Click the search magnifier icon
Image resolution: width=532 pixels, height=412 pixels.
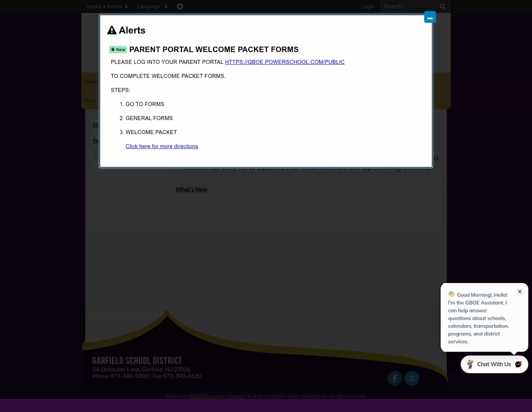coord(443,7)
